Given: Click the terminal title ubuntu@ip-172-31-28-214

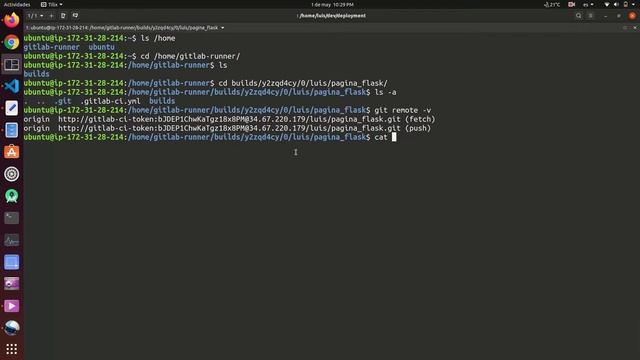Looking at the screenshot, I should [x=122, y=28].
